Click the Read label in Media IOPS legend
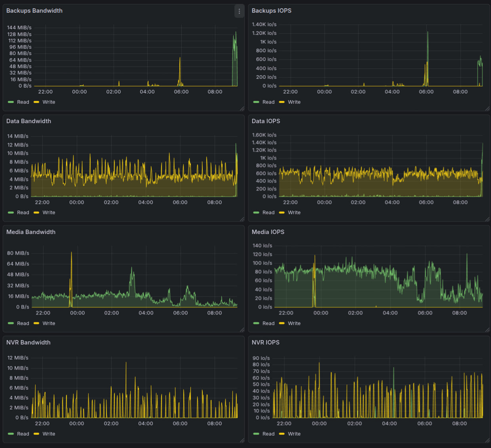 point(268,324)
